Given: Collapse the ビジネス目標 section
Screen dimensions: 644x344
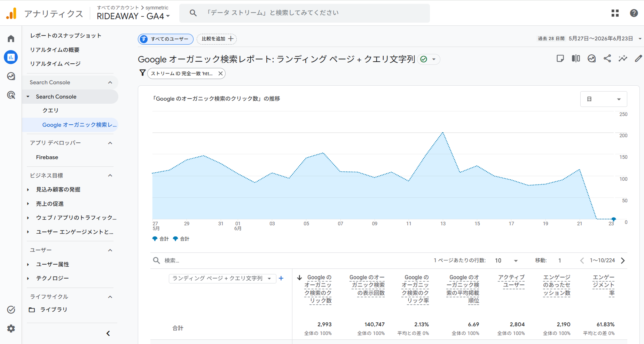Looking at the screenshot, I should pyautogui.click(x=110, y=175).
